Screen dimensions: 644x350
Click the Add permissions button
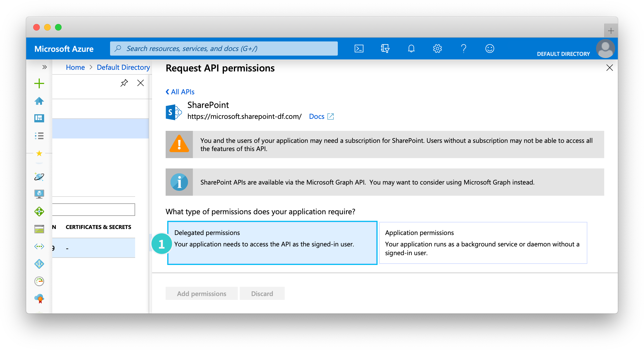(x=202, y=294)
